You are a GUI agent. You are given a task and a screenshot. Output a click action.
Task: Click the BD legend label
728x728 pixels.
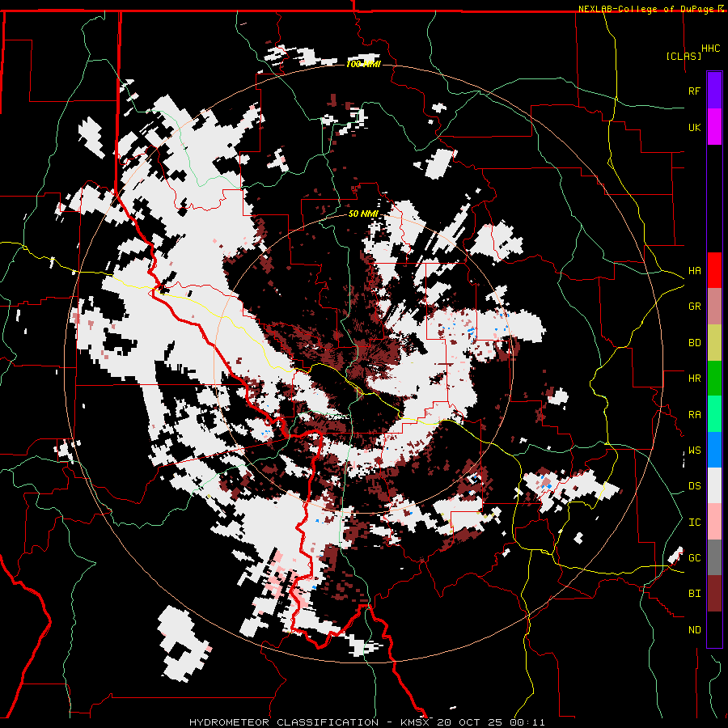(x=694, y=343)
